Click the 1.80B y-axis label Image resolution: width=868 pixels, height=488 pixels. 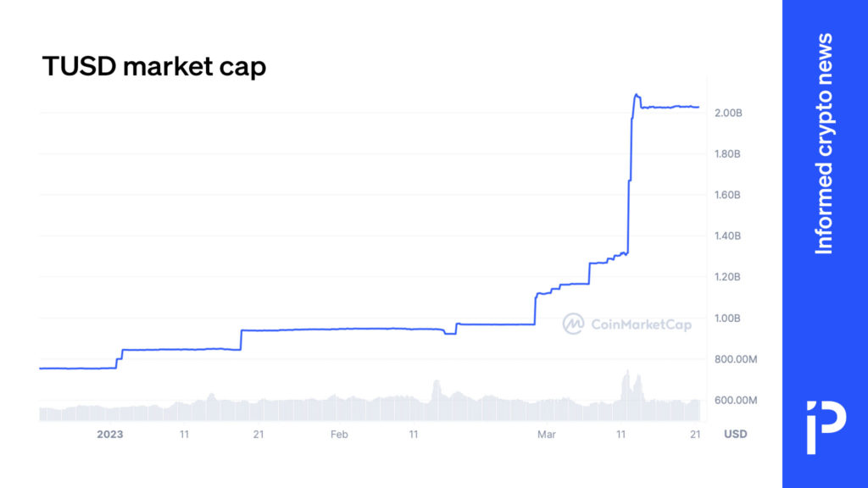pos(727,154)
